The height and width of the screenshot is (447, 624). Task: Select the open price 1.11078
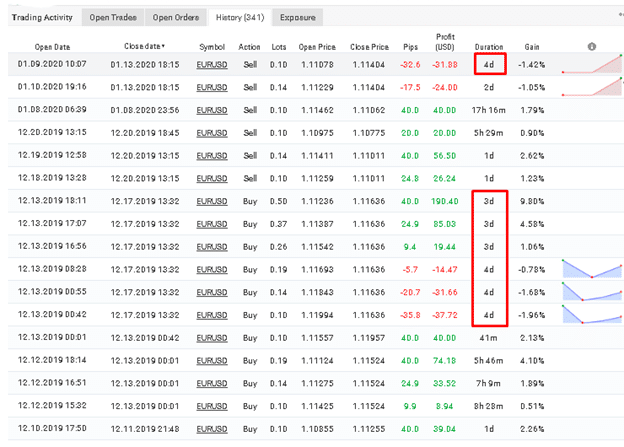click(317, 65)
